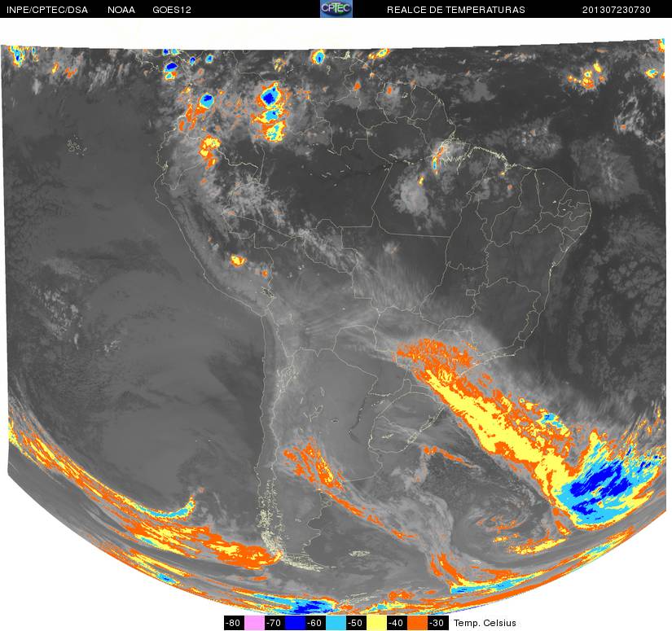Select the INPE/CPTEC/DSA header text

coord(47,10)
